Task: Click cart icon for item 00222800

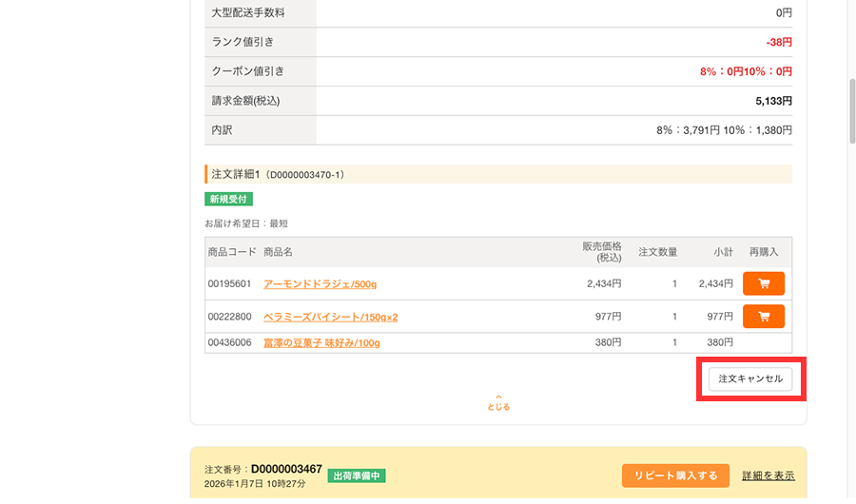Action: point(763,317)
